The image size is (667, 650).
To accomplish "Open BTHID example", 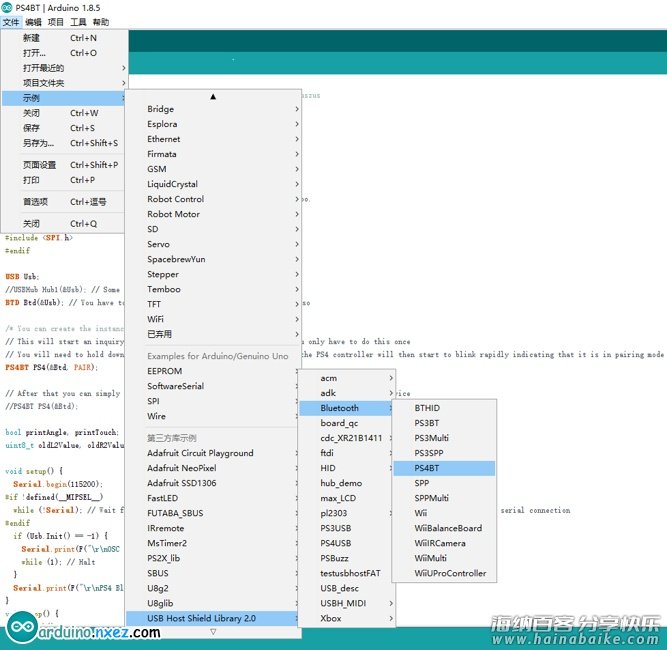I will [x=444, y=408].
